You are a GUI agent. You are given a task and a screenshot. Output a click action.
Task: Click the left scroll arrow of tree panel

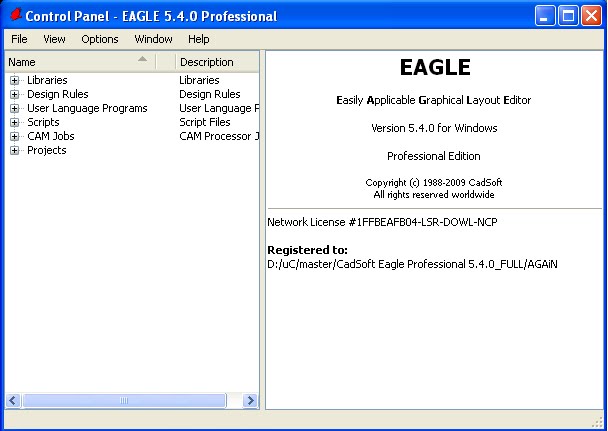13,400
